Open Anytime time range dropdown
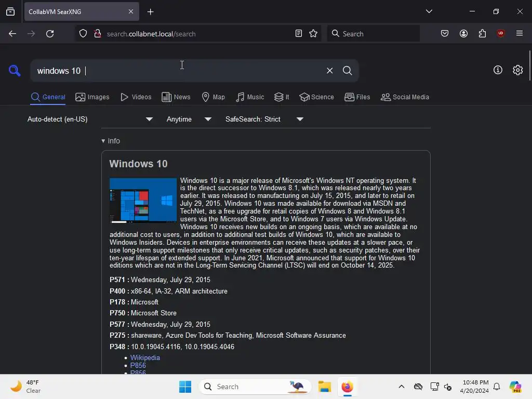The width and height of the screenshot is (532, 399). (x=189, y=119)
